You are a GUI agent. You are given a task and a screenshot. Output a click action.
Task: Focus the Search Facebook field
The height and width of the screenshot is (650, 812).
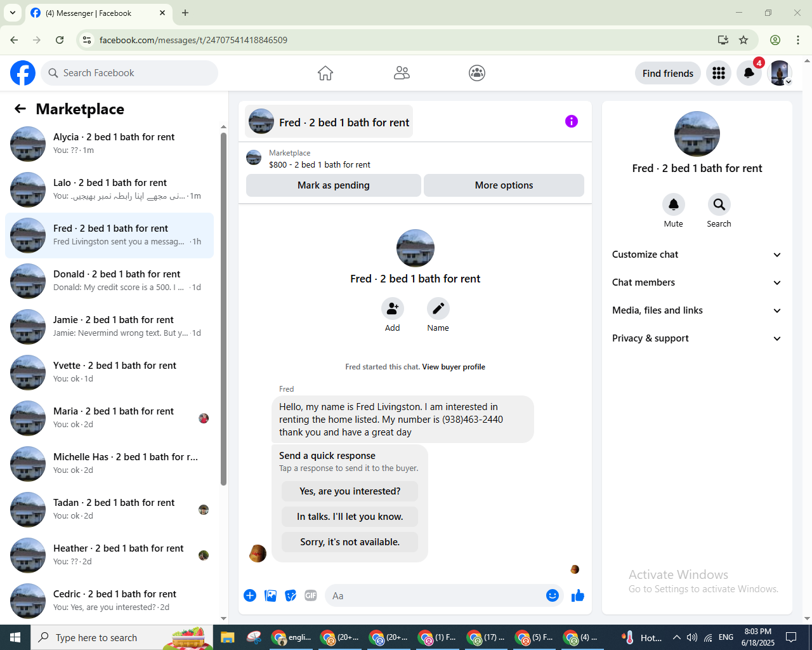pos(129,73)
